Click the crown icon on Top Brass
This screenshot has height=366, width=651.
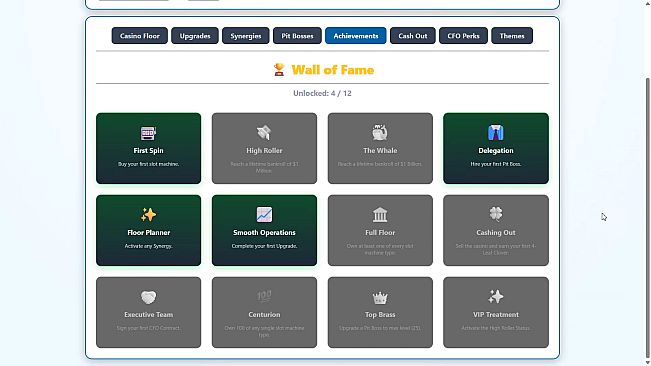tap(380, 297)
